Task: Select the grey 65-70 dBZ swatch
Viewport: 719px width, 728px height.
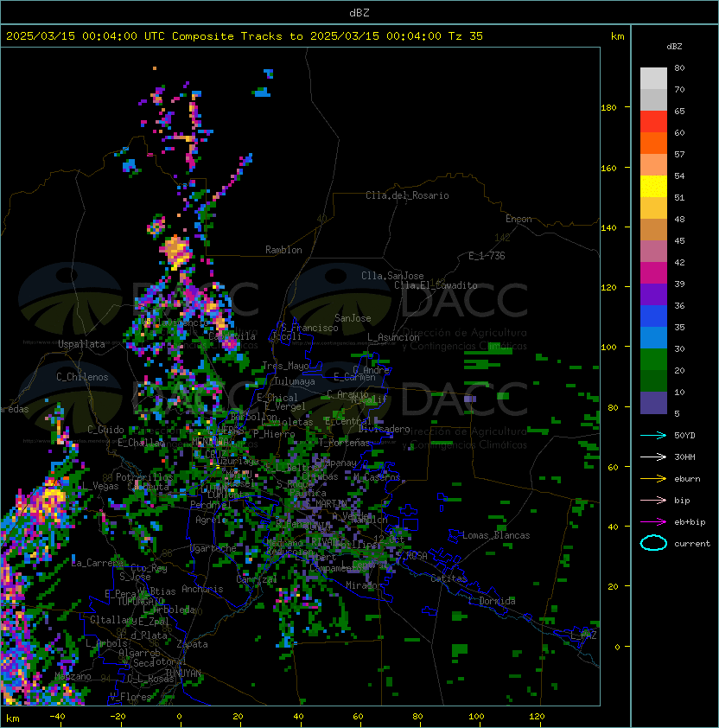Action: click(x=653, y=99)
